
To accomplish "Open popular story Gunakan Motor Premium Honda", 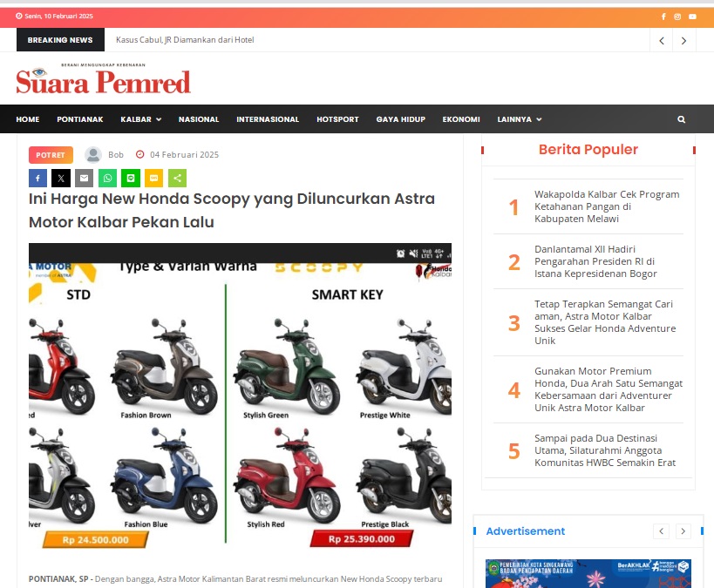I will [x=609, y=389].
